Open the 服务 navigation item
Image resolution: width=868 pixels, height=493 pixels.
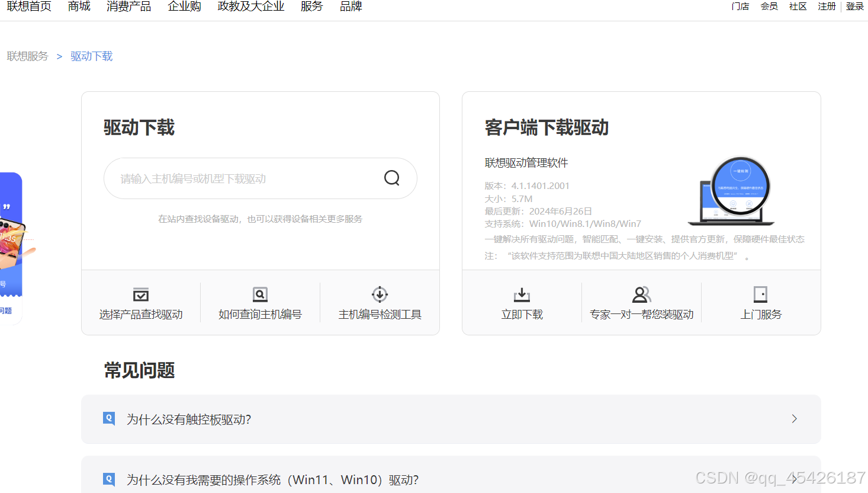[x=312, y=7]
